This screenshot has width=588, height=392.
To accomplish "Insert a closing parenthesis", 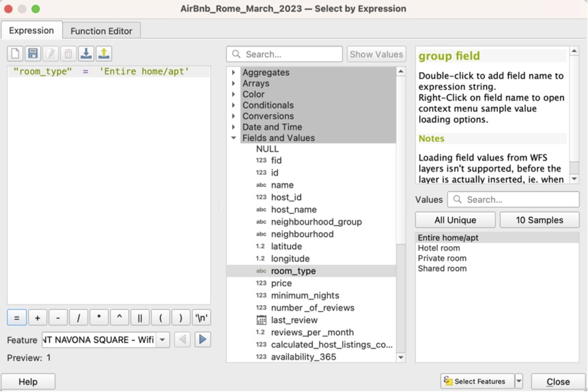I will point(181,318).
